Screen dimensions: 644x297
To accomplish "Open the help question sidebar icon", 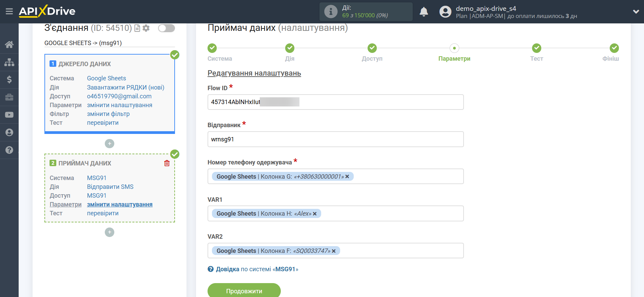I will [x=9, y=150].
